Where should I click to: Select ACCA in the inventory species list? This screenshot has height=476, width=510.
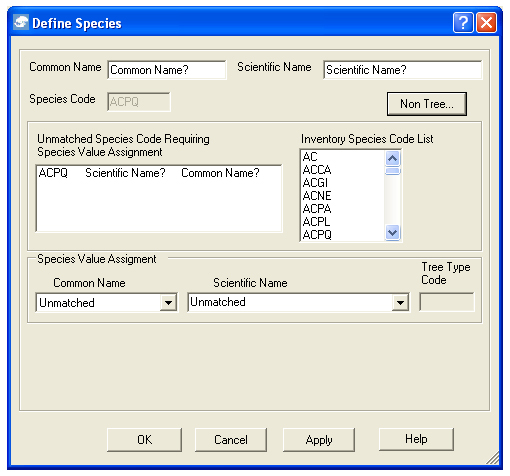point(317,170)
